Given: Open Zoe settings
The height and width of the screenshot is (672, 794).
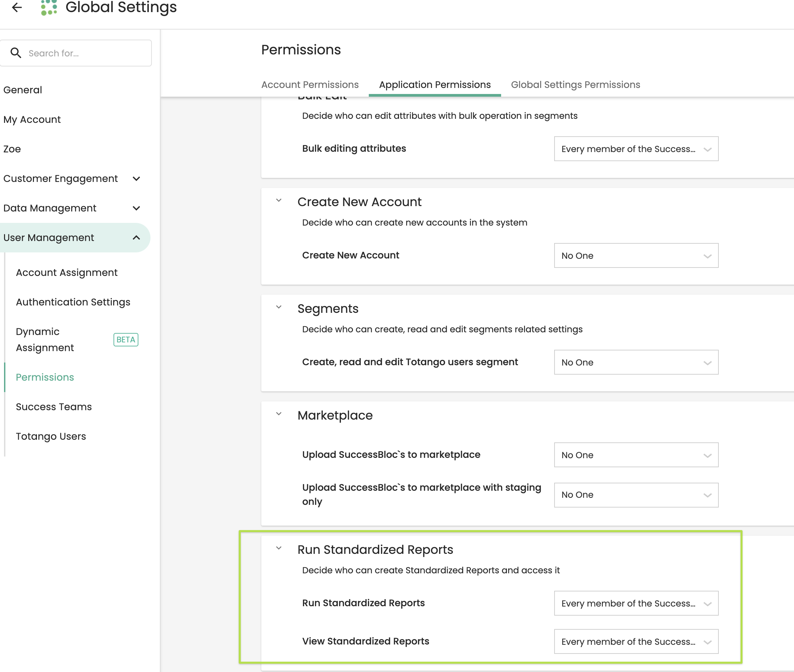Looking at the screenshot, I should 12,149.
